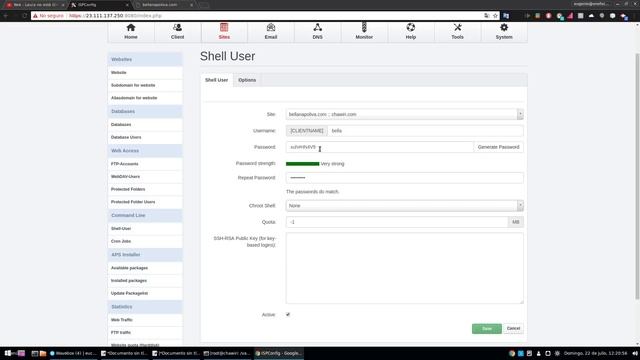Open the Chroot Shell dropdown
640x360 pixels.
404,206
